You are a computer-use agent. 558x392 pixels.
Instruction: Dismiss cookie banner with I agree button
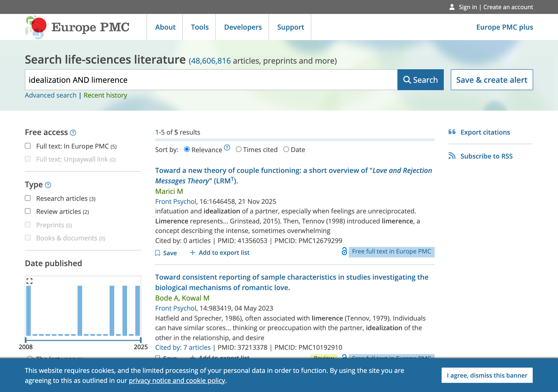coord(487,375)
